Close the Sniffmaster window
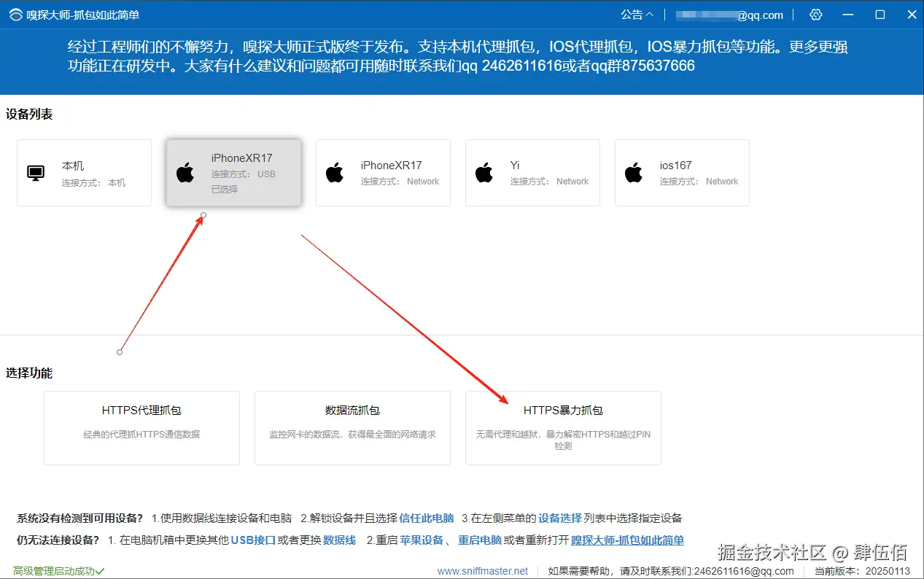Viewport: 924px width, 579px height. [912, 15]
